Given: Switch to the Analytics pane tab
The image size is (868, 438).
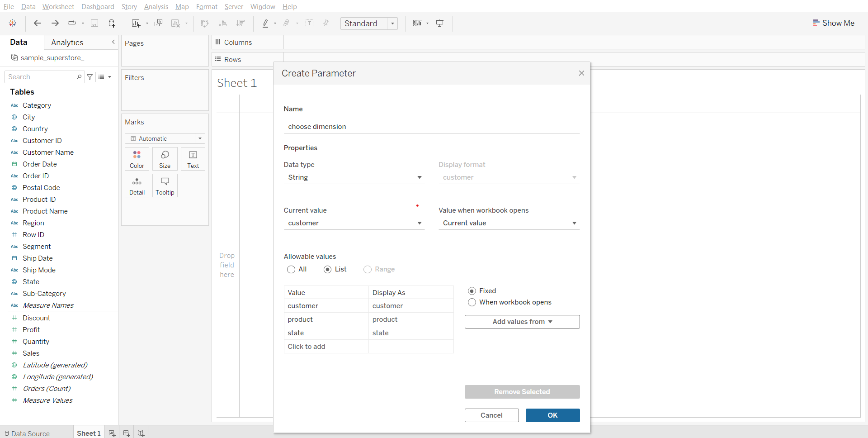Looking at the screenshot, I should [67, 43].
